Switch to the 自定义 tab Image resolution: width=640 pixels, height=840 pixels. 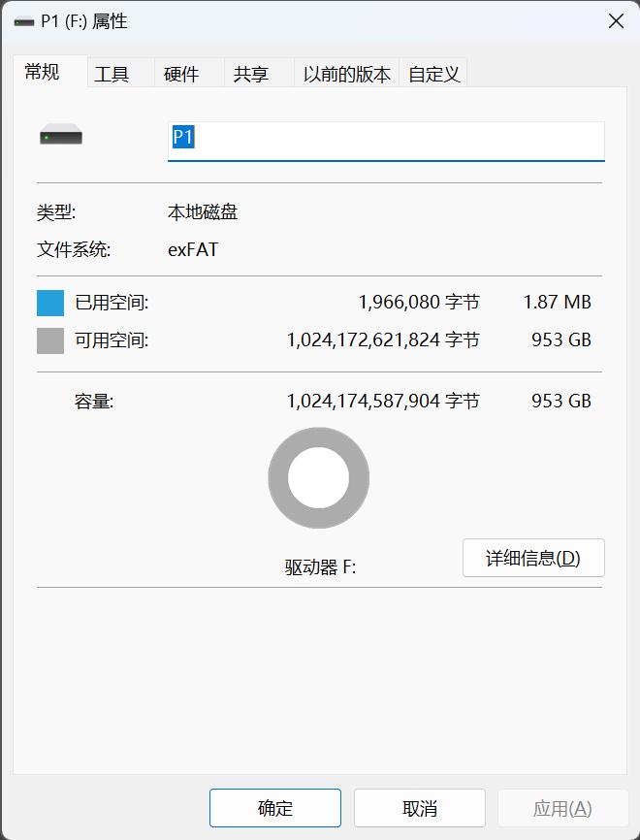pyautogui.click(x=435, y=72)
